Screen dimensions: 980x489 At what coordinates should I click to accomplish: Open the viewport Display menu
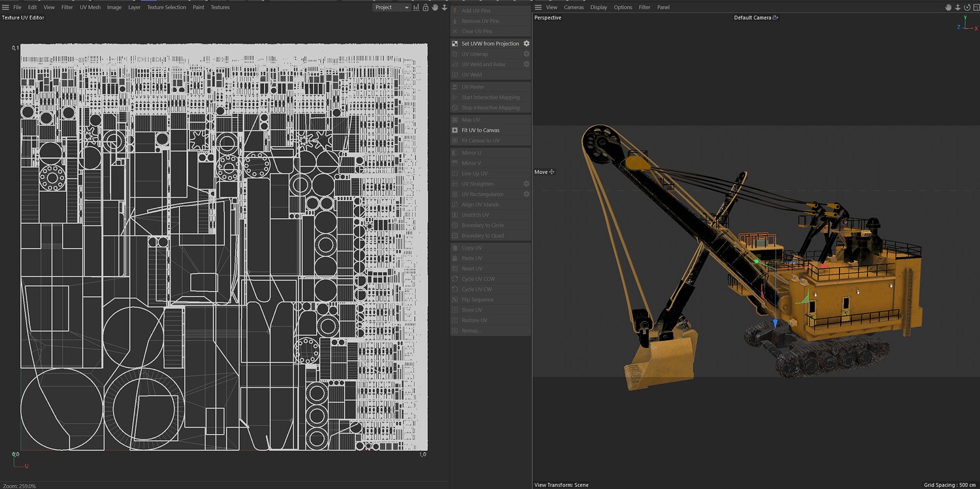point(598,7)
